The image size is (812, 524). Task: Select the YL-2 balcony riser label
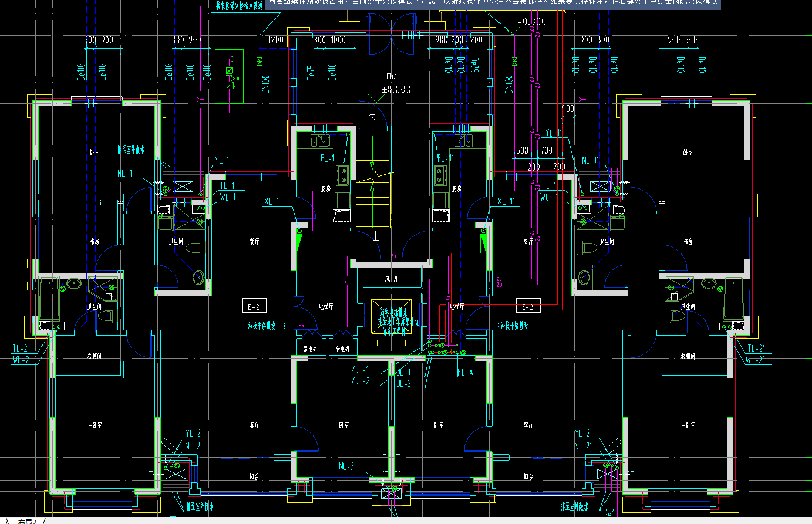point(193,433)
